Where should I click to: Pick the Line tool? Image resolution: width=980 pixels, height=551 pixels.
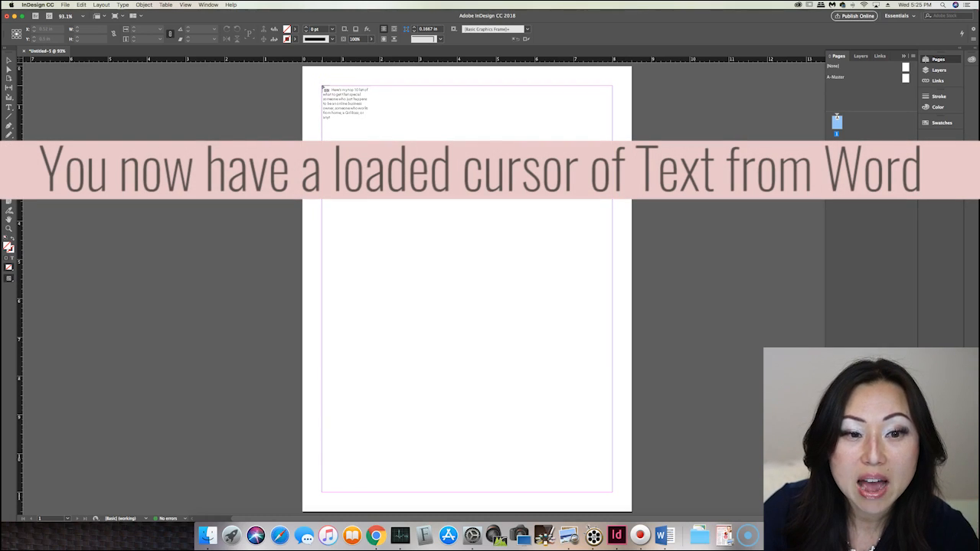click(8, 116)
